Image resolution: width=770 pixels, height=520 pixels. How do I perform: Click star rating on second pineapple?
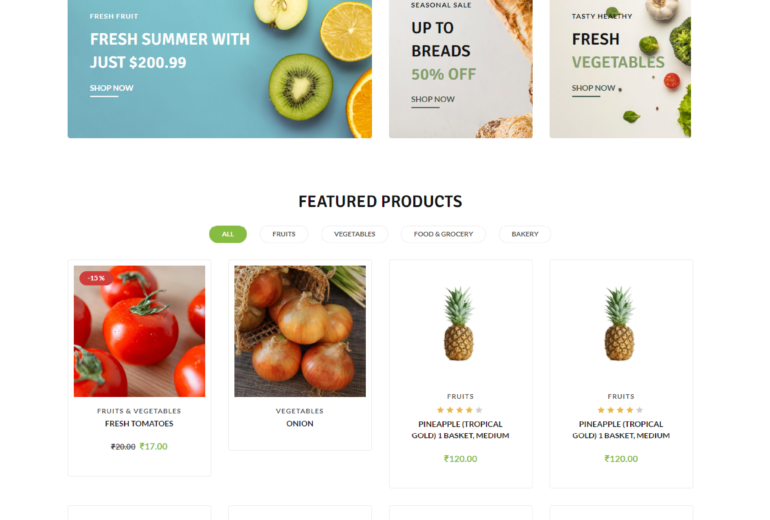click(x=620, y=410)
